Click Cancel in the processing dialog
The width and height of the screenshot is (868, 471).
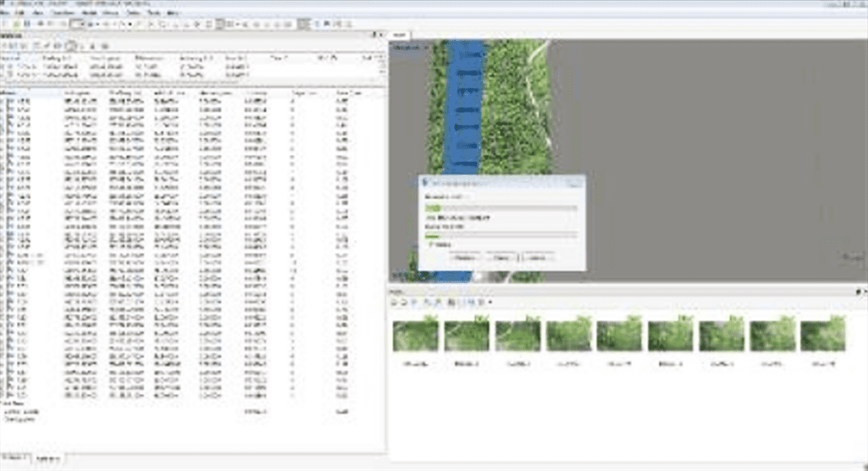click(x=538, y=257)
